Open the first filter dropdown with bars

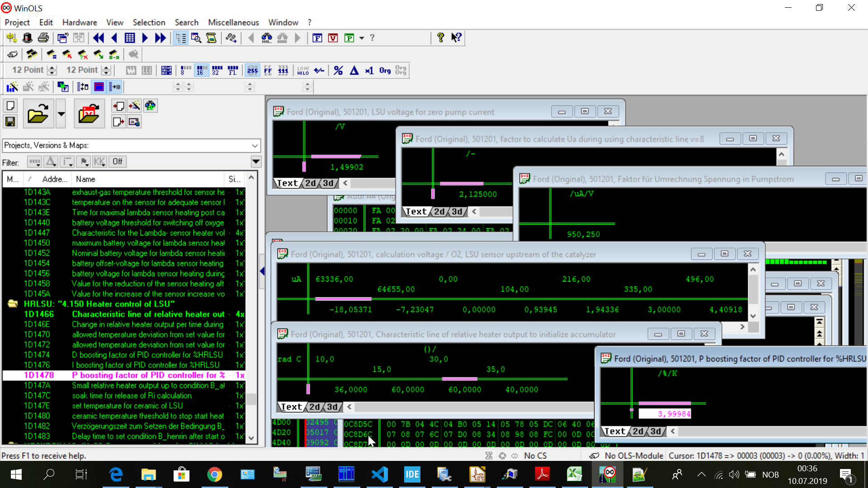(x=34, y=162)
